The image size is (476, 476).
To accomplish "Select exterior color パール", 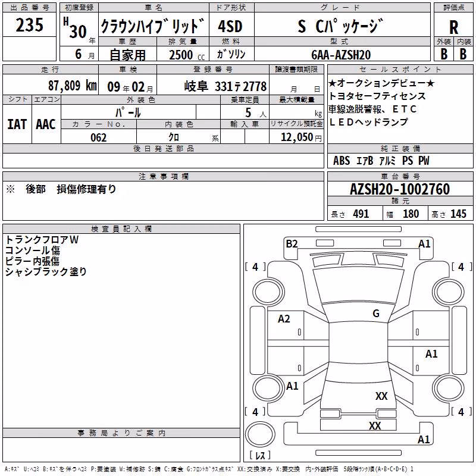I will [x=128, y=112].
